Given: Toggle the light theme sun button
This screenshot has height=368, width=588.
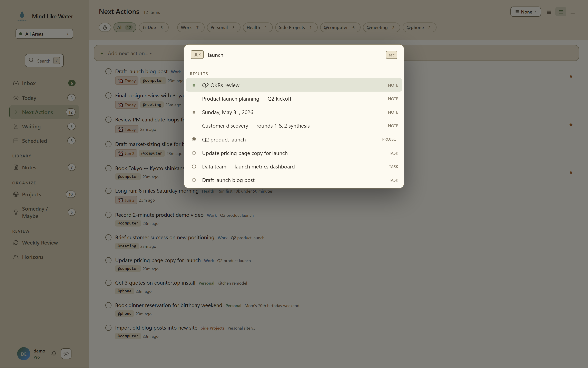Looking at the screenshot, I should click(x=66, y=354).
